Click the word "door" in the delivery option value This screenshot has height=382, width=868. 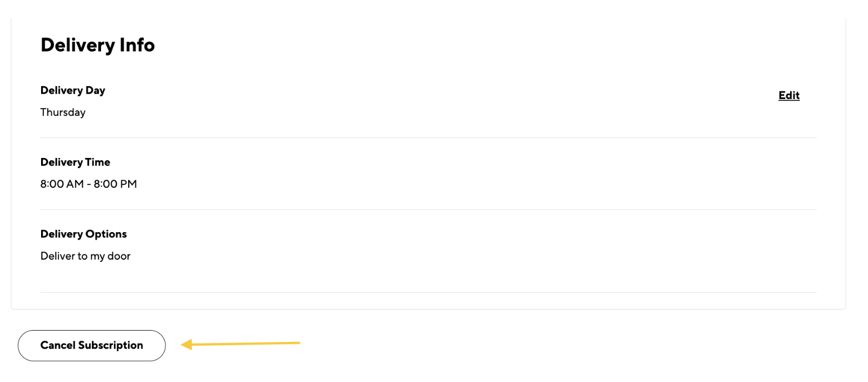(x=119, y=256)
